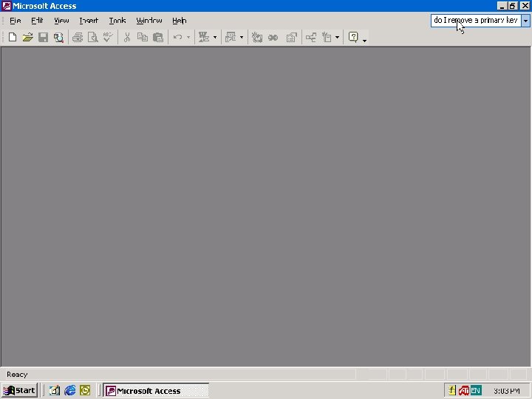Click the Microsoft Access title bar icon
Image resolution: width=532 pixels, height=399 pixels.
tap(6, 6)
